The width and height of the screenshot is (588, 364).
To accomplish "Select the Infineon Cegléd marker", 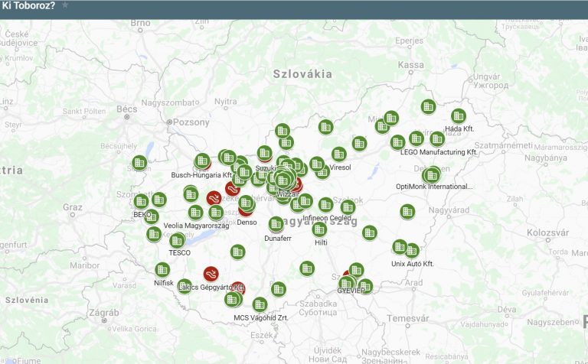I will pyautogui.click(x=326, y=204).
